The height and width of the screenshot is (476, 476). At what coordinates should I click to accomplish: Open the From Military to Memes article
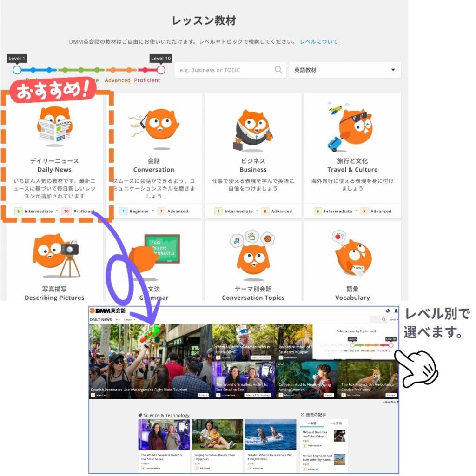click(243, 343)
